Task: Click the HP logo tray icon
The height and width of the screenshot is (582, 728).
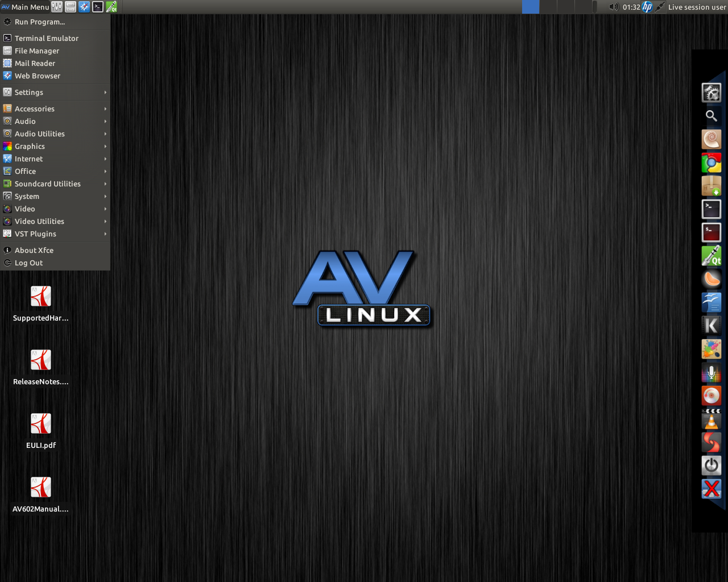Action: 647,7
